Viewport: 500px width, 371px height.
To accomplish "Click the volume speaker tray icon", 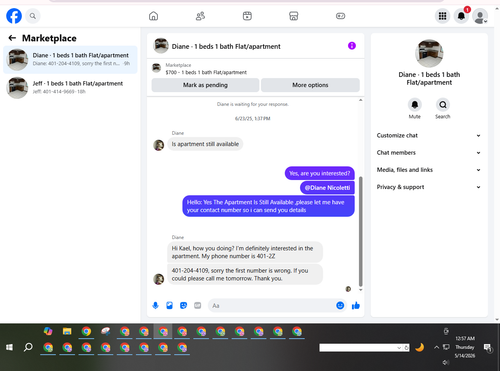I will pyautogui.click(x=445, y=362).
